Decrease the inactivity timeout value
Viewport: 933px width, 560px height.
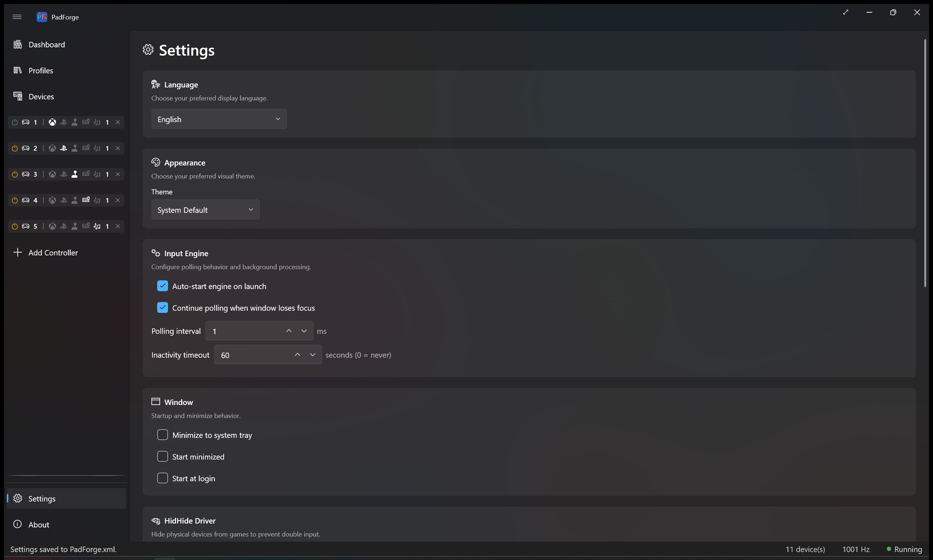[313, 355]
